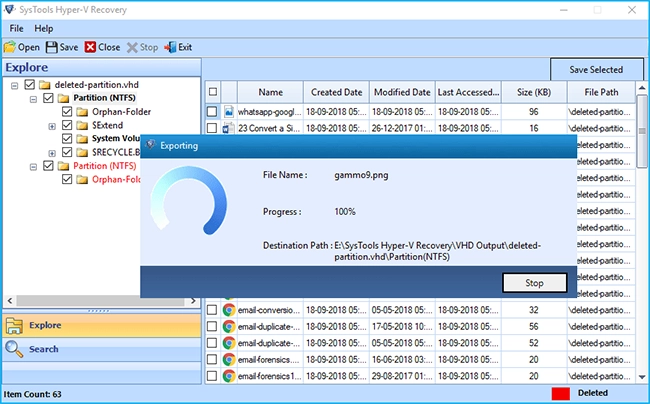Screen dimensions: 650x404
Task: Click the Exporting dialog shield icon
Action: pyautogui.click(x=151, y=145)
